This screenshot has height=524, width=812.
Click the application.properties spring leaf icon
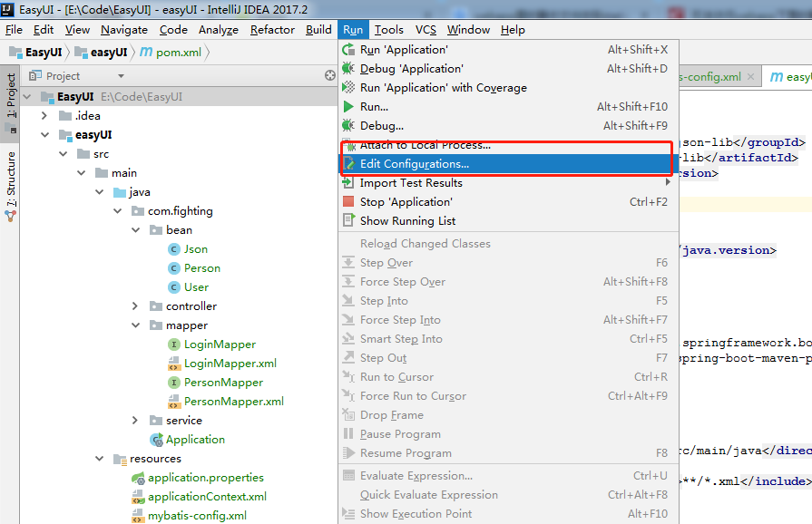tap(138, 478)
